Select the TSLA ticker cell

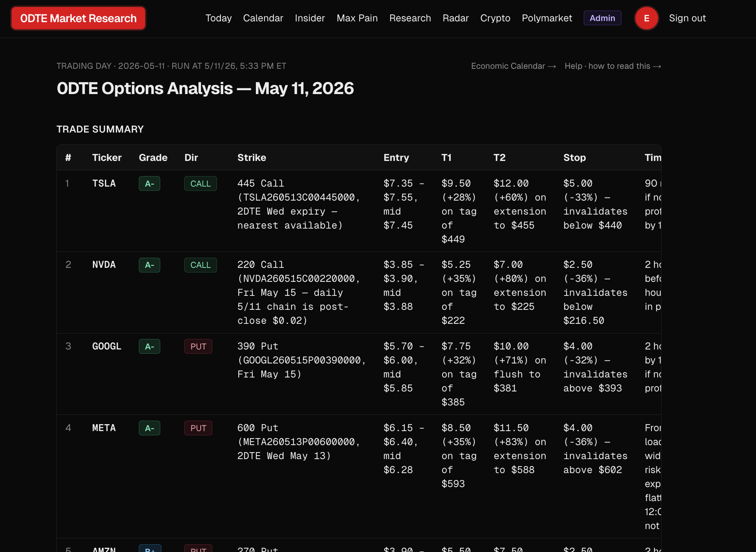click(104, 183)
